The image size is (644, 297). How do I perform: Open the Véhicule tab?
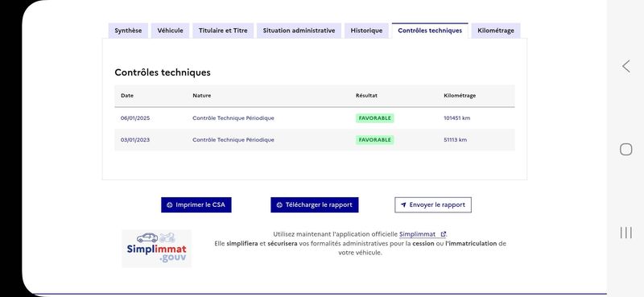point(170,31)
